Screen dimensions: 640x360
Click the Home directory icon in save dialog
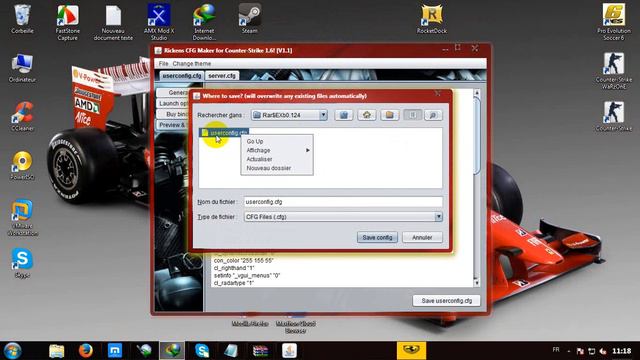pos(367,115)
